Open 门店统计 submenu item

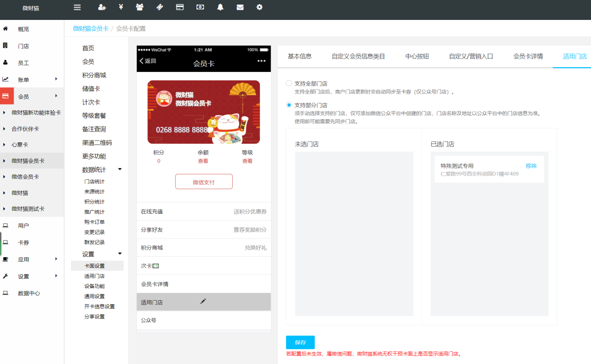click(95, 182)
